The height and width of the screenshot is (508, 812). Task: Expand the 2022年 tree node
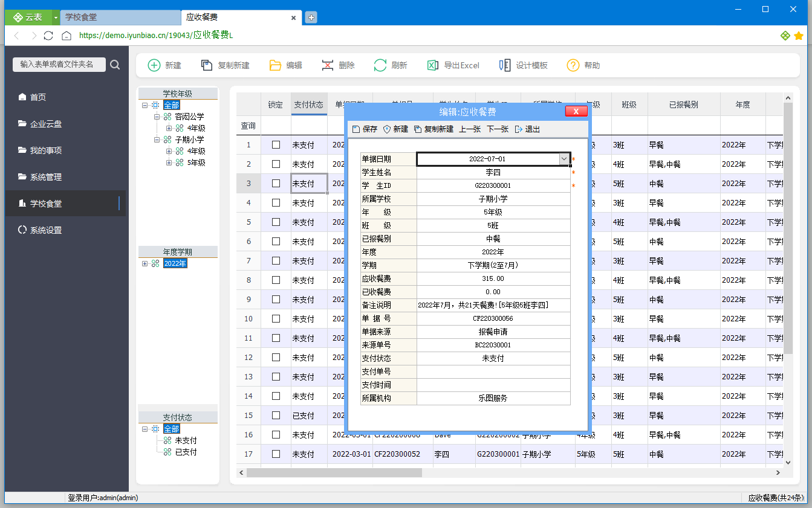click(x=145, y=263)
